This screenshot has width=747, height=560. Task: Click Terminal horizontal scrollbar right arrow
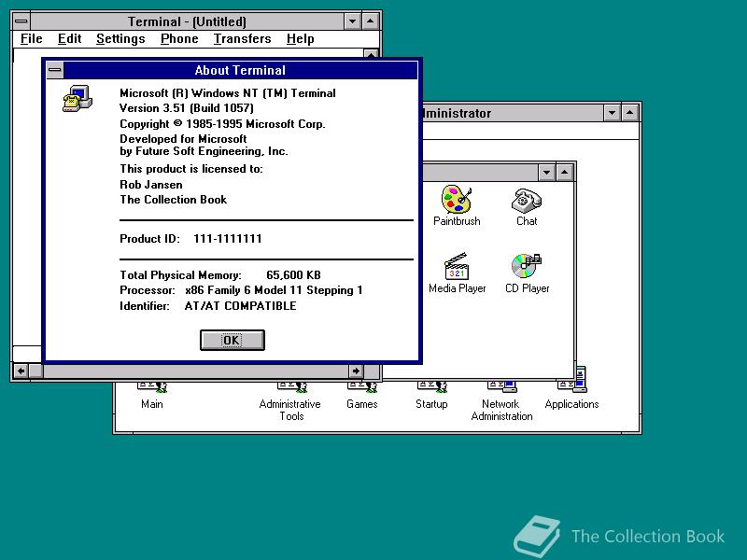tap(356, 371)
